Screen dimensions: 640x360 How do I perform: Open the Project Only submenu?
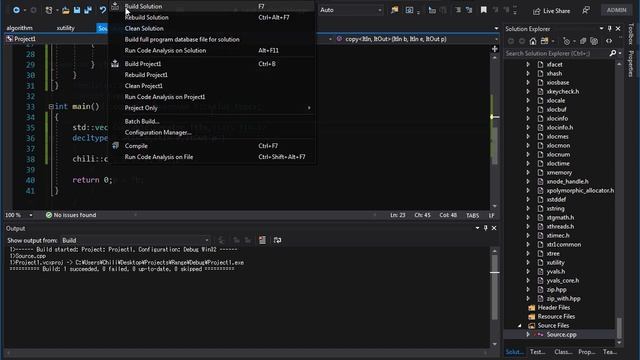click(x=212, y=108)
